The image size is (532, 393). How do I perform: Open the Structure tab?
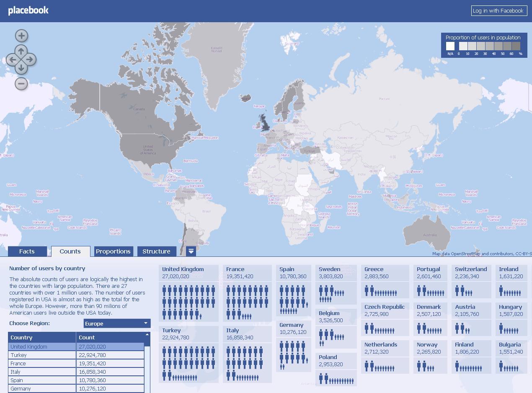pyautogui.click(x=156, y=251)
